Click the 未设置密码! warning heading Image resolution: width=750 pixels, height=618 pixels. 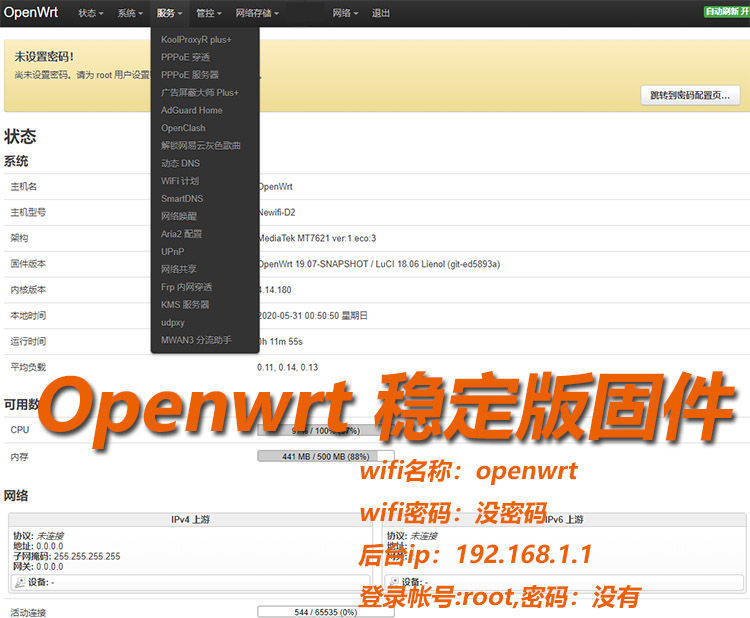pyautogui.click(x=44, y=56)
